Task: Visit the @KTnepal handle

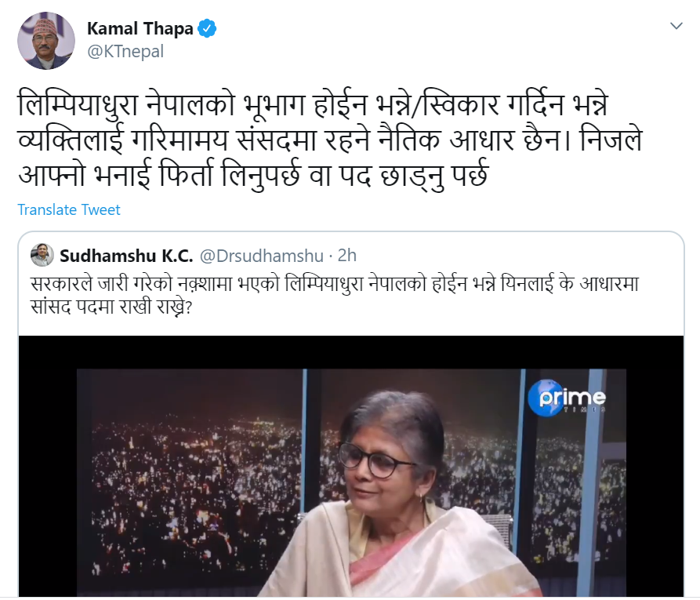Action: click(125, 52)
